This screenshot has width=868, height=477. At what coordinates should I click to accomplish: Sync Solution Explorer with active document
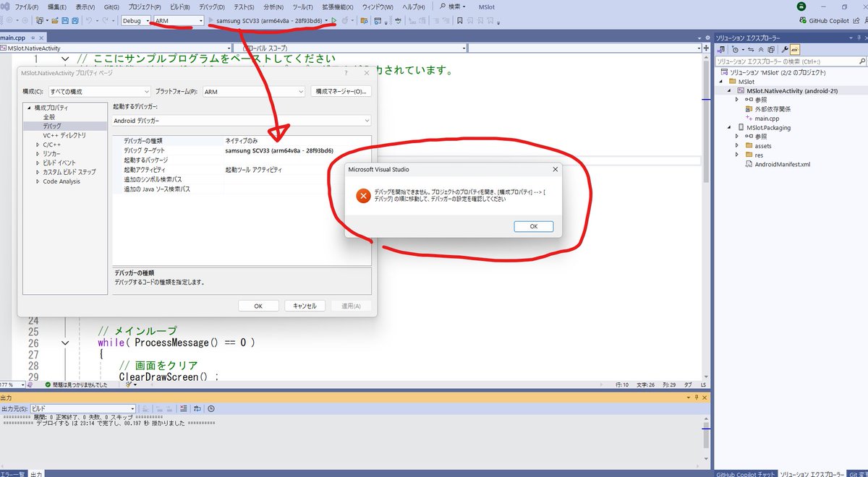pos(751,49)
